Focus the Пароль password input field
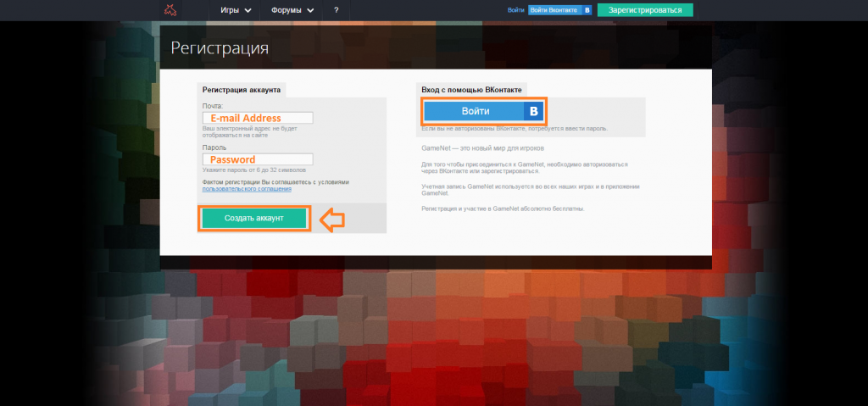Viewport: 868px width, 406px height. [258, 159]
